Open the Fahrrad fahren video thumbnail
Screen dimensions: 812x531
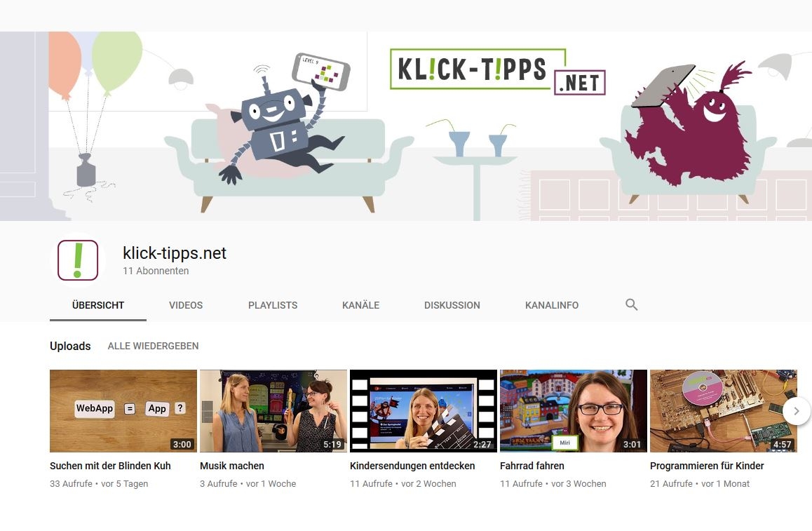point(574,411)
